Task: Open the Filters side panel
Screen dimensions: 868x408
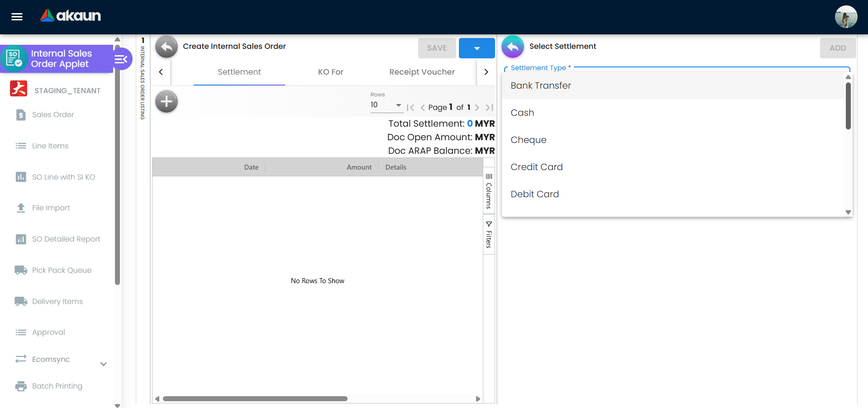Action: click(x=489, y=234)
